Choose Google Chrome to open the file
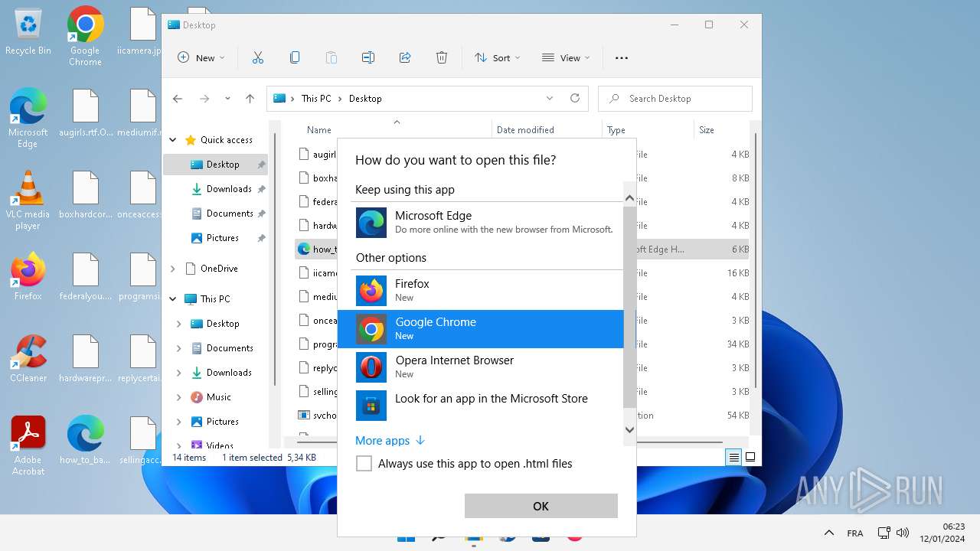The width and height of the screenshot is (980, 551). tap(481, 329)
